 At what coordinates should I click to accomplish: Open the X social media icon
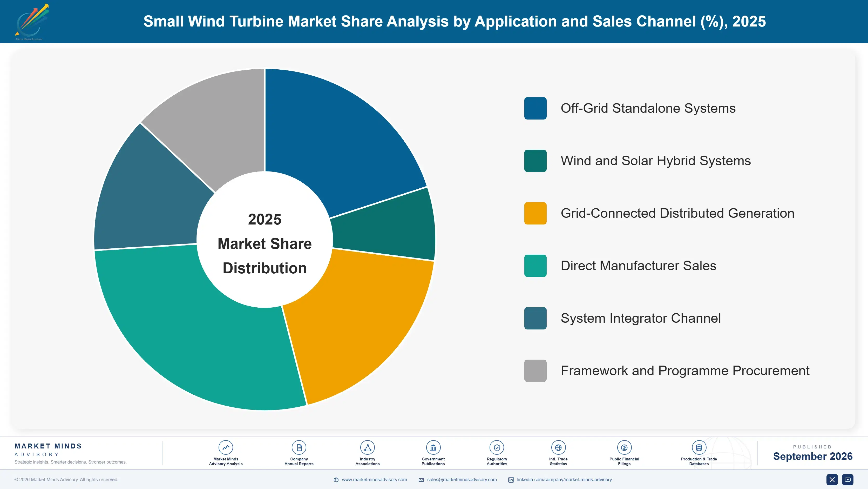(832, 480)
